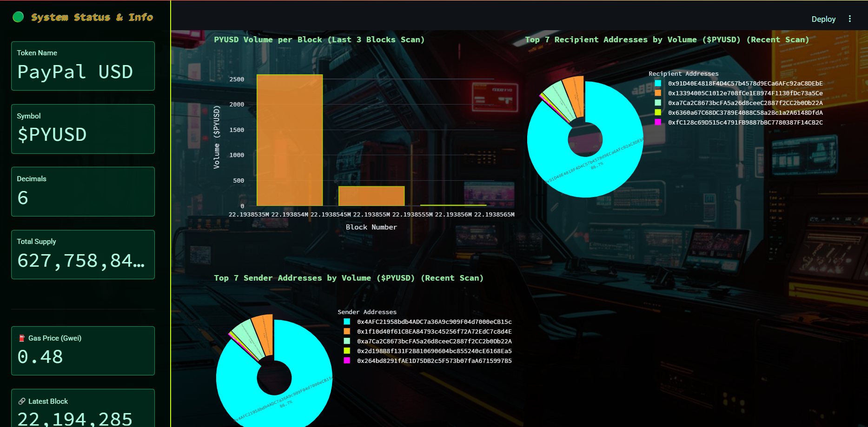Toggle magenta 0x264bd829 sender legend swatch

pos(347,361)
